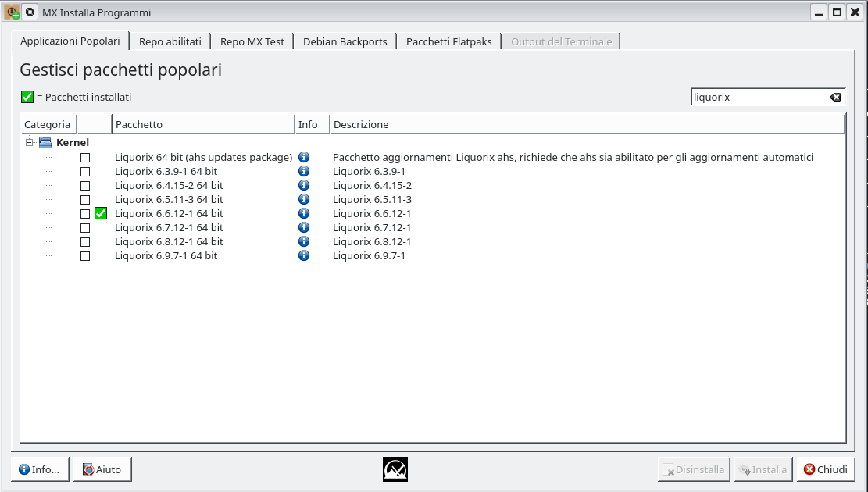Switch to Applicazioni Popolari tab

coord(70,41)
